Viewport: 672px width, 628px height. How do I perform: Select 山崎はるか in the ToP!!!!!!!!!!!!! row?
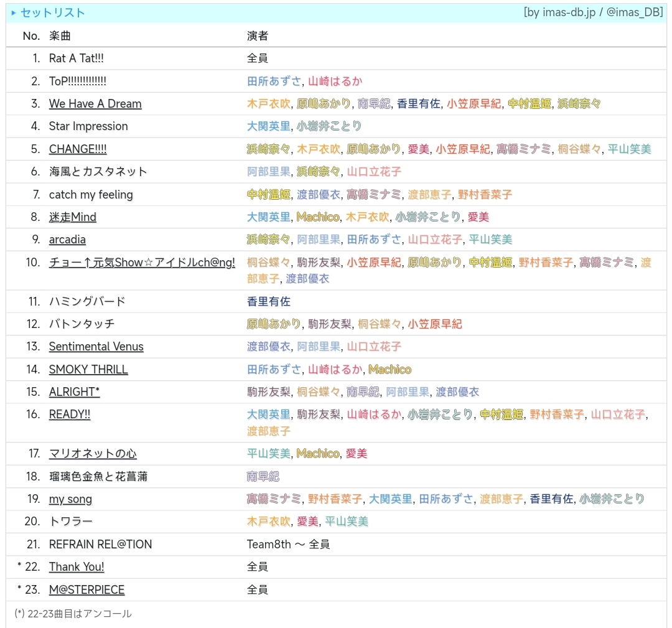tap(335, 82)
